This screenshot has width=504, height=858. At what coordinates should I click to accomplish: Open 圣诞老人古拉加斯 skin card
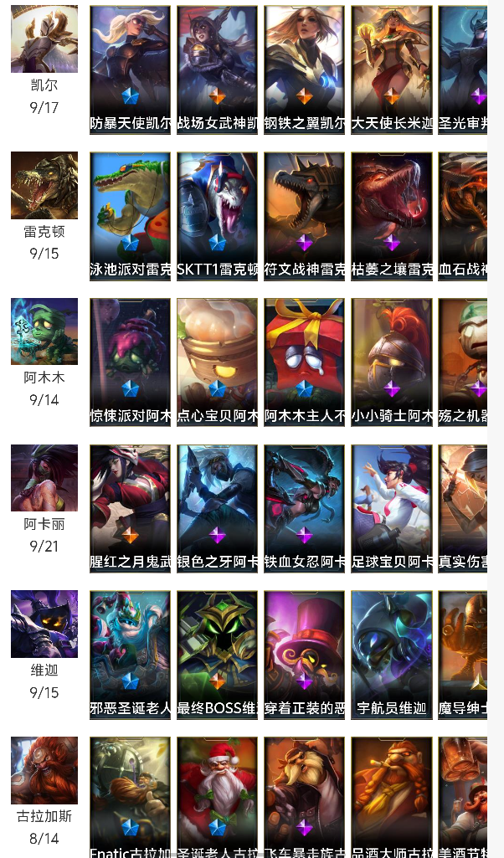pyautogui.click(x=217, y=797)
